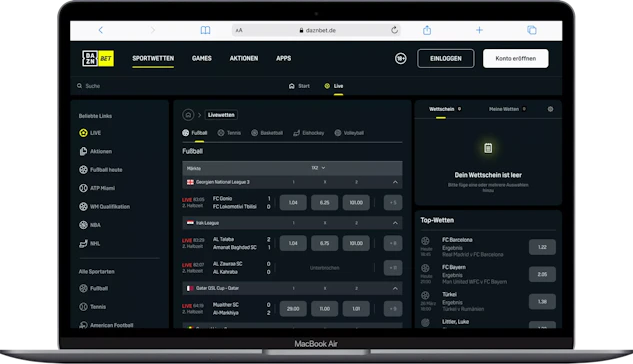Collapse the Qatar QSL Cup section
Image resolution: width=633 pixels, height=364 pixels.
(395, 289)
